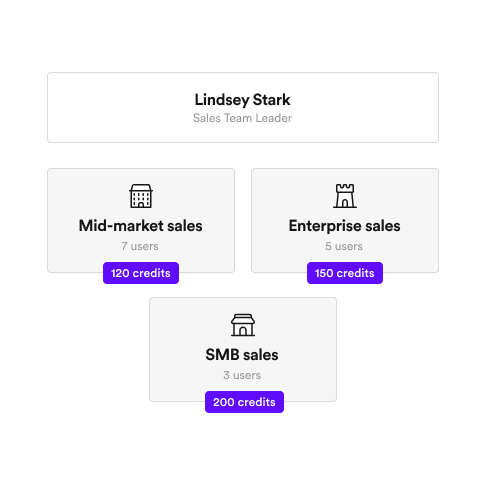Click the Enterprise sales castle tower icon
The image size is (485, 485).
click(x=345, y=196)
